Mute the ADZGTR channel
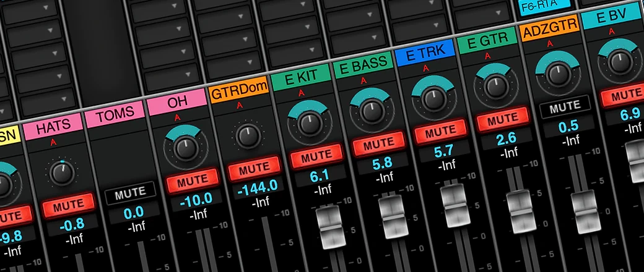Viewport: 644px width, 272px height. click(x=565, y=107)
